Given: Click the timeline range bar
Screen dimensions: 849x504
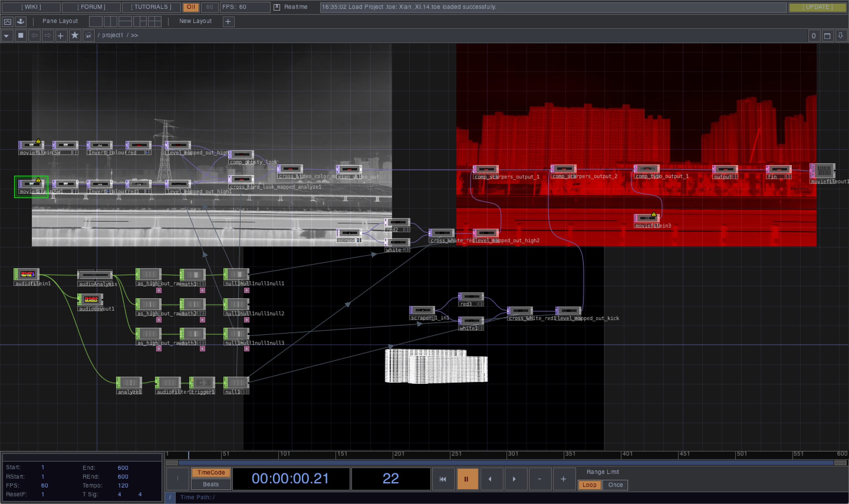Looking at the screenshot, I should click(506, 462).
